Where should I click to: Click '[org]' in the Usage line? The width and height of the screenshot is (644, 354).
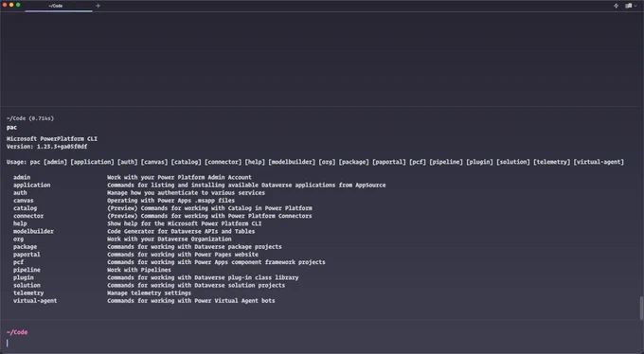327,162
